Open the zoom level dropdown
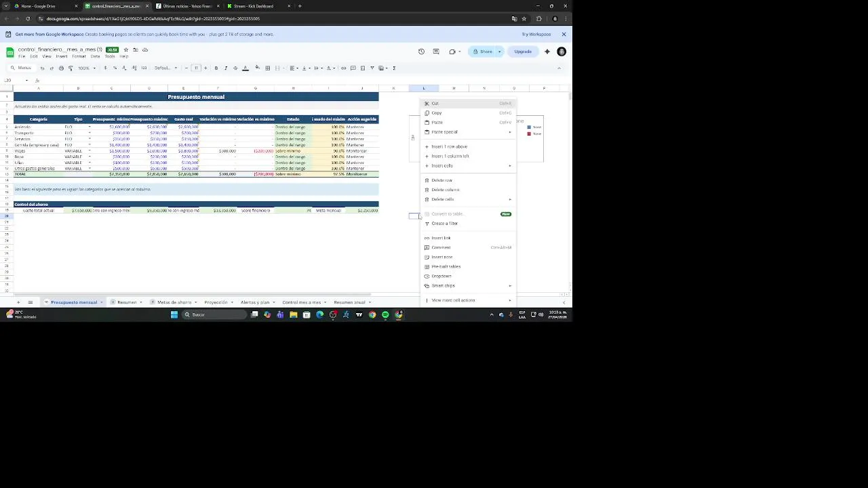Image resolution: width=868 pixels, height=488 pixels. tap(85, 68)
